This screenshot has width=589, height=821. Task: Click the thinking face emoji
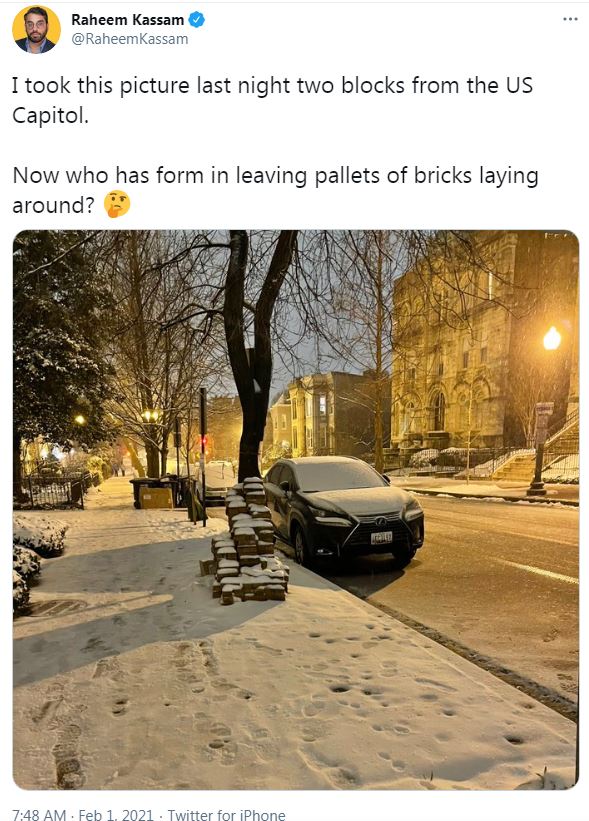[x=117, y=204]
